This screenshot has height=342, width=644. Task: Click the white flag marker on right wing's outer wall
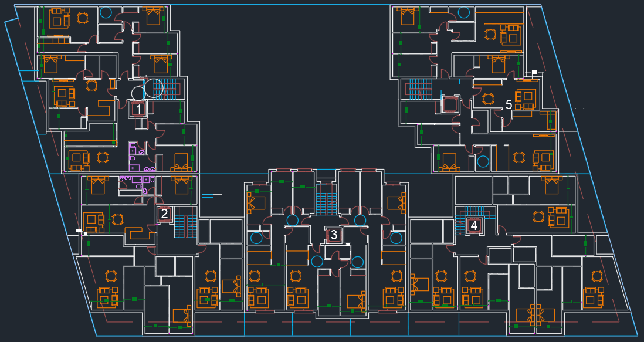point(534,72)
